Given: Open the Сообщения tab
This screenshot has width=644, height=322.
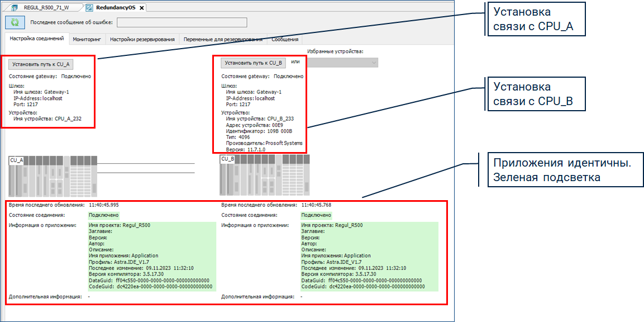Looking at the screenshot, I should click(x=285, y=40).
